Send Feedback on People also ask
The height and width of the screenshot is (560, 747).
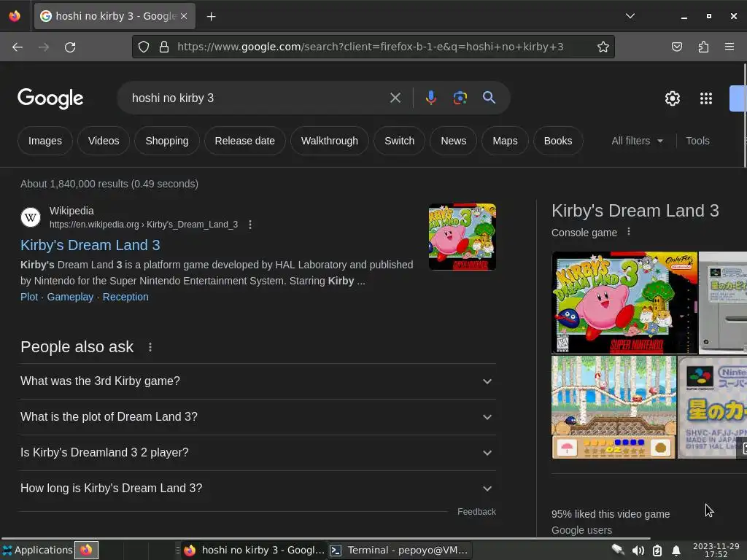(476, 512)
